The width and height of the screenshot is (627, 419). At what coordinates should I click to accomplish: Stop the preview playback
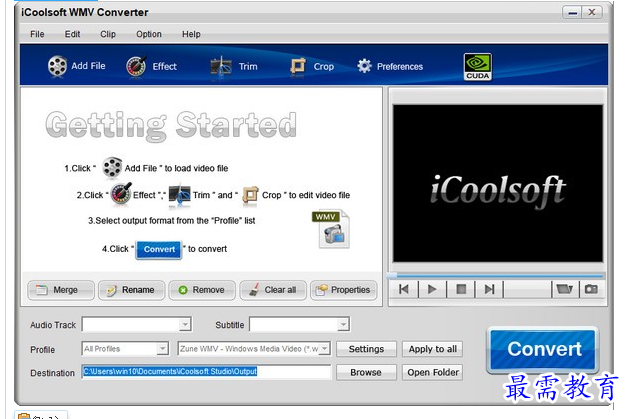point(461,289)
